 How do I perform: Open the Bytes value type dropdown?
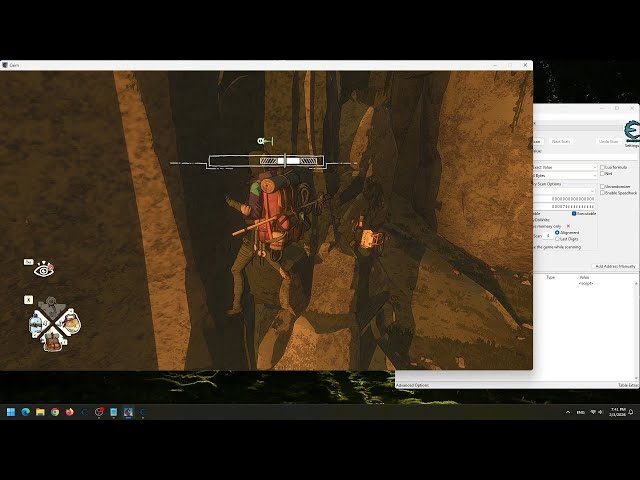click(x=565, y=176)
